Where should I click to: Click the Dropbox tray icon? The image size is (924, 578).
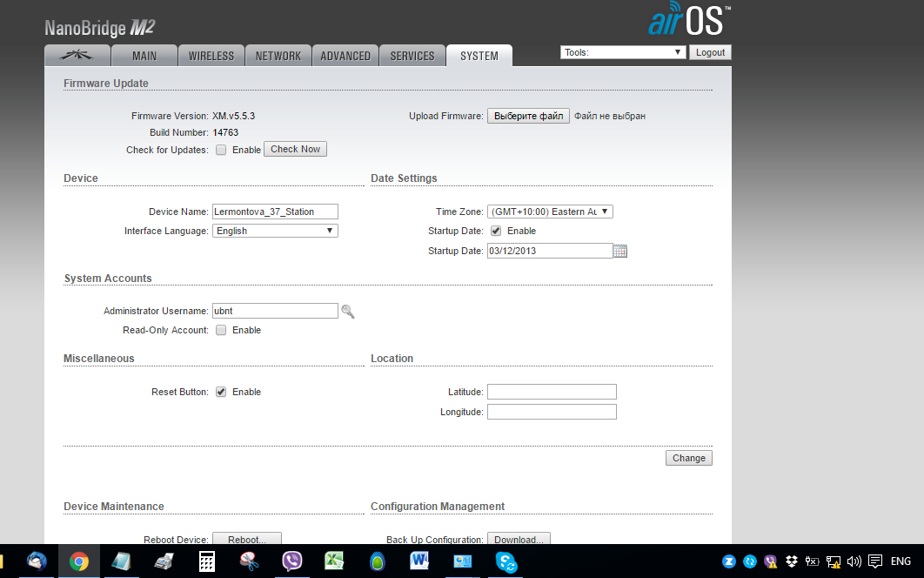point(791,561)
